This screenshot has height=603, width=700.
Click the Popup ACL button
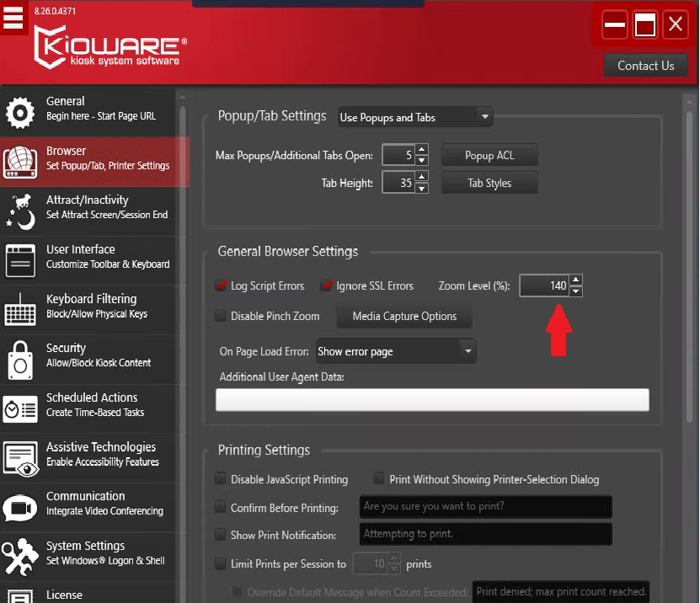(489, 156)
